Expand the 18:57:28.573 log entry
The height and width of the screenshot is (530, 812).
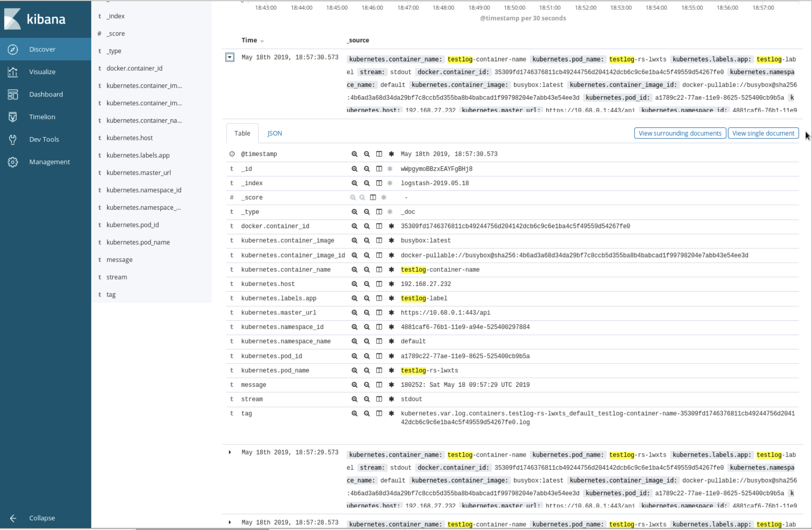[230, 522]
